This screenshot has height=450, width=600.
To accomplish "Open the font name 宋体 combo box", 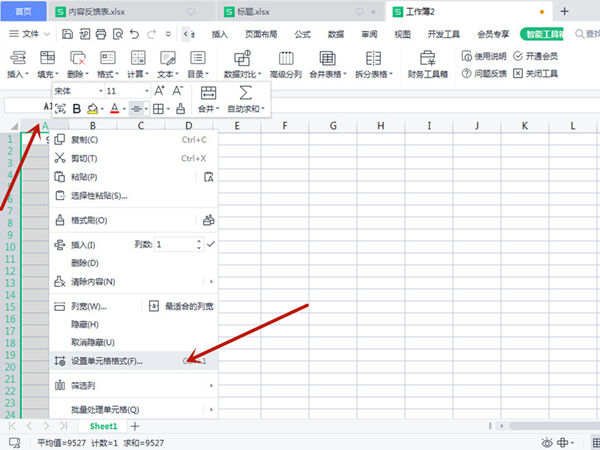I will 101,91.
